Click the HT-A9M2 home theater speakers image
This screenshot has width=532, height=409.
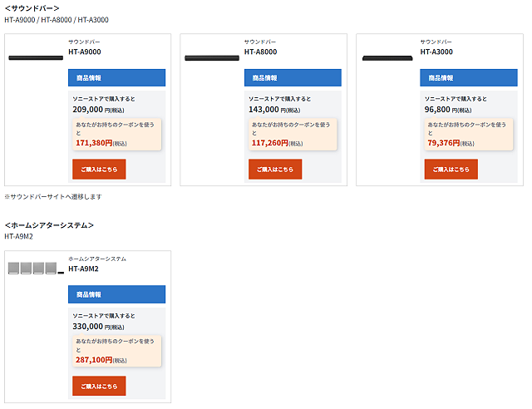click(x=36, y=269)
